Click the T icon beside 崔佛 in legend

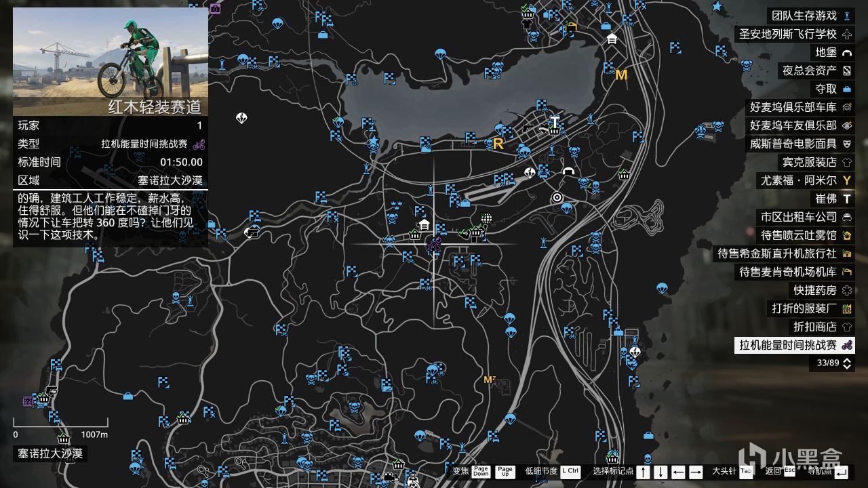(x=846, y=199)
